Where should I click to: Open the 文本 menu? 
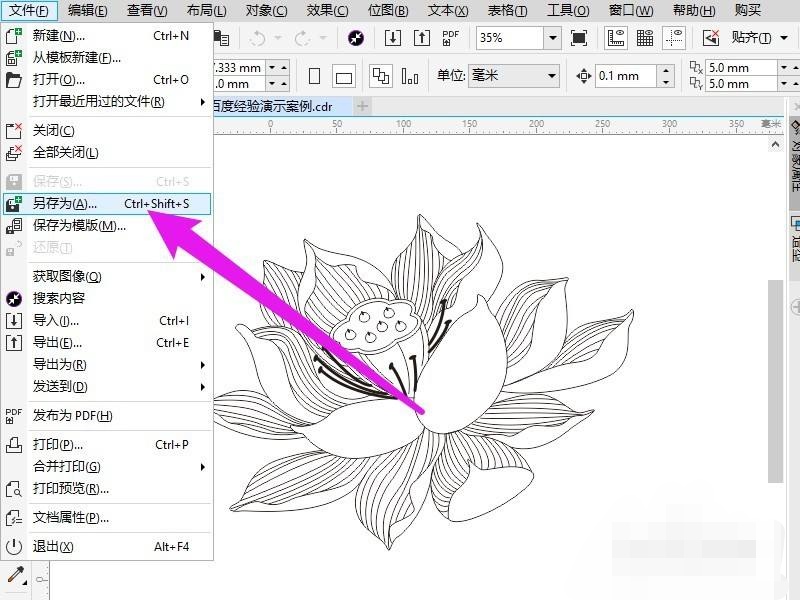click(x=447, y=10)
